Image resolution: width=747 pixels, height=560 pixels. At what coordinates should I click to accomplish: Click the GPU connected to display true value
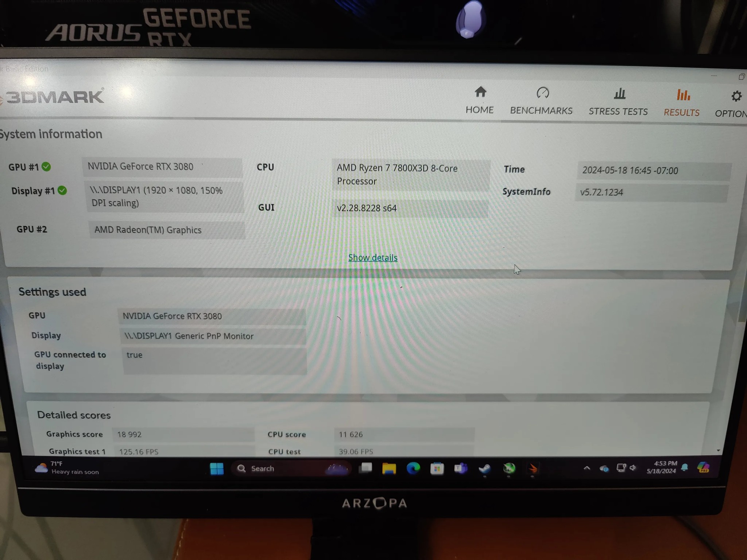pyautogui.click(x=214, y=361)
